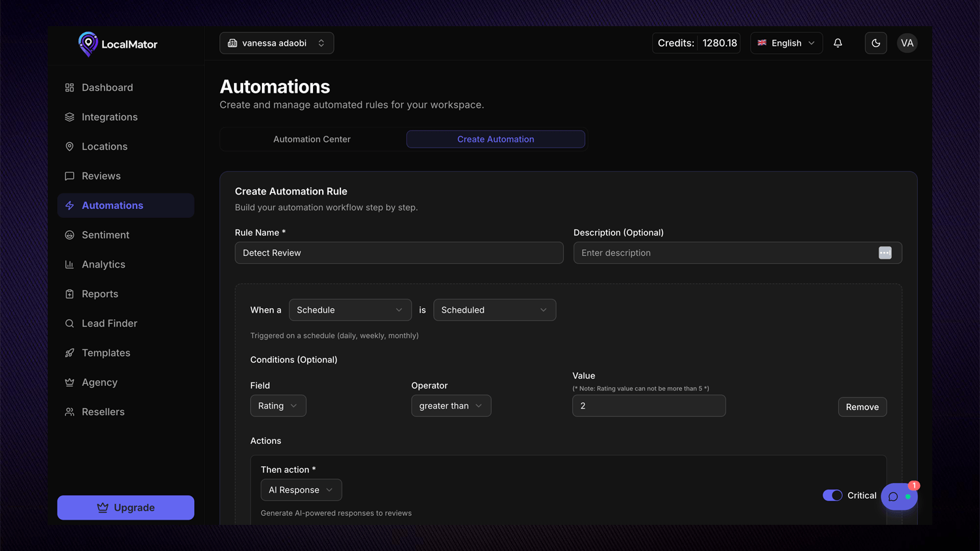Open Analytics in the sidebar

(103, 264)
